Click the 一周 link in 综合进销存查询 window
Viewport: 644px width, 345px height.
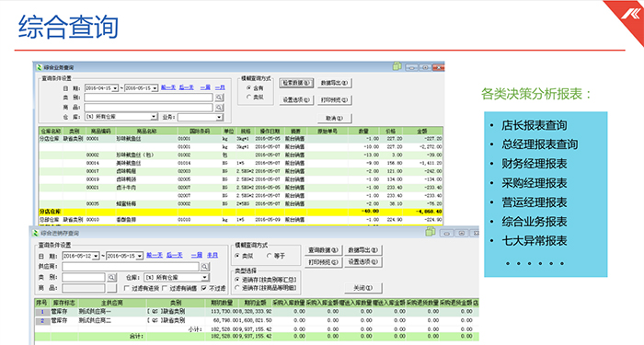197,255
